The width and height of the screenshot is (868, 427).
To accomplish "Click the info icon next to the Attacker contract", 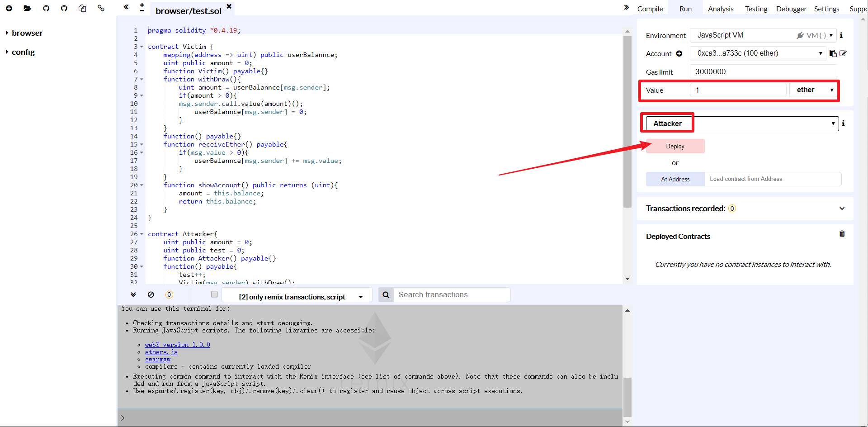I will click(x=843, y=123).
